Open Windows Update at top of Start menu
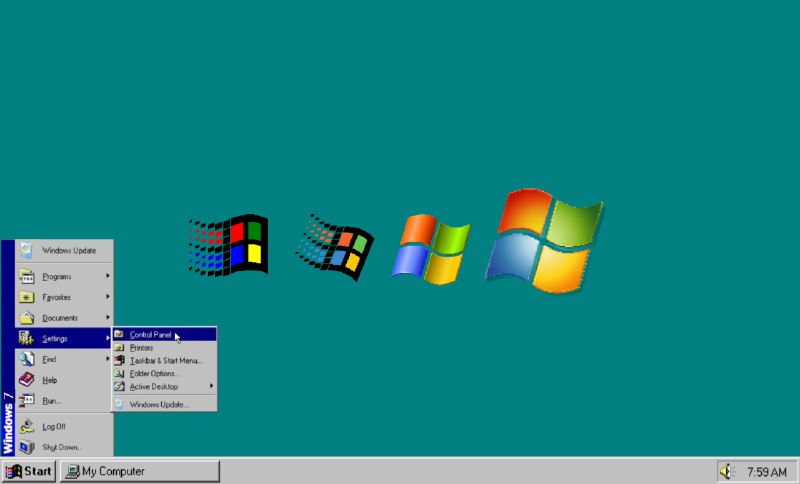 tap(64, 250)
